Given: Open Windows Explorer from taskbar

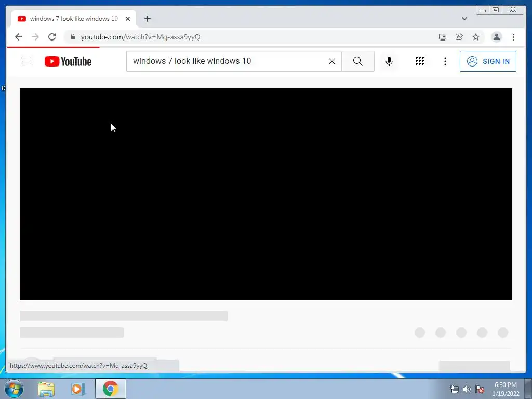Looking at the screenshot, I should click(x=46, y=389).
